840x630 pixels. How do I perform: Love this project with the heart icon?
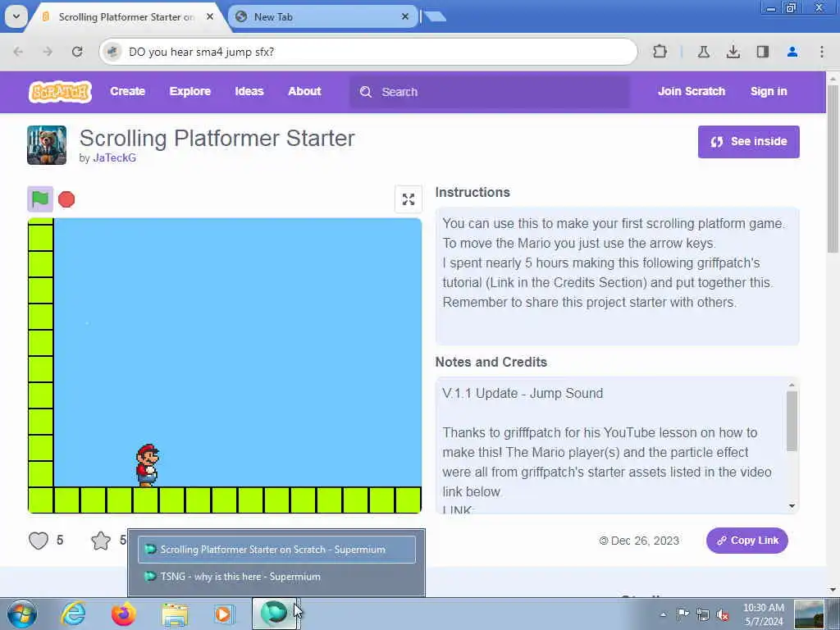pyautogui.click(x=39, y=541)
